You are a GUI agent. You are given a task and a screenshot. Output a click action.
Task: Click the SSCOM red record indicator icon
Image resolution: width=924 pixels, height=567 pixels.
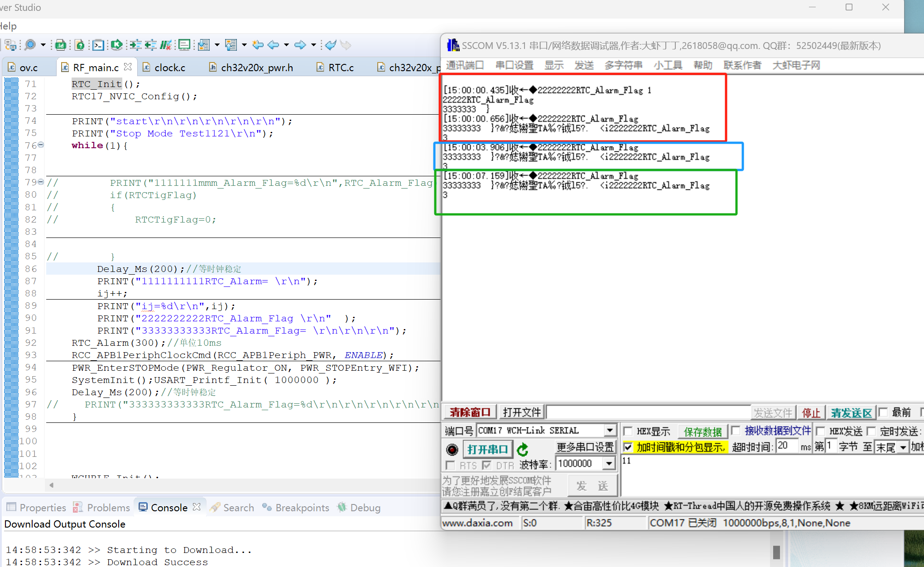pos(452,449)
